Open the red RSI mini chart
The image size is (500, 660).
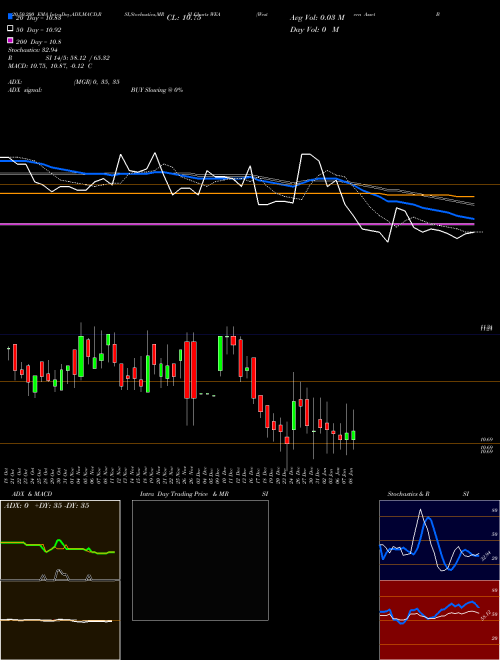pos(439,620)
